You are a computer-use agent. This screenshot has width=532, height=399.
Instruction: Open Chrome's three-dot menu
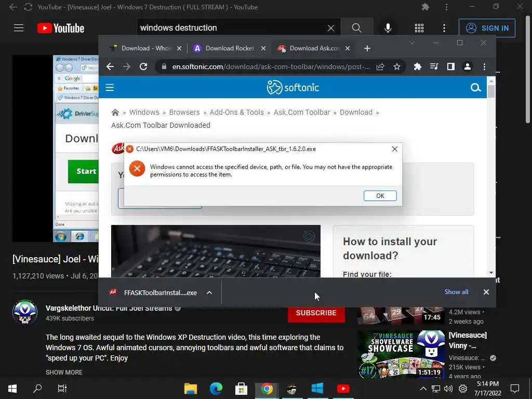click(x=484, y=67)
